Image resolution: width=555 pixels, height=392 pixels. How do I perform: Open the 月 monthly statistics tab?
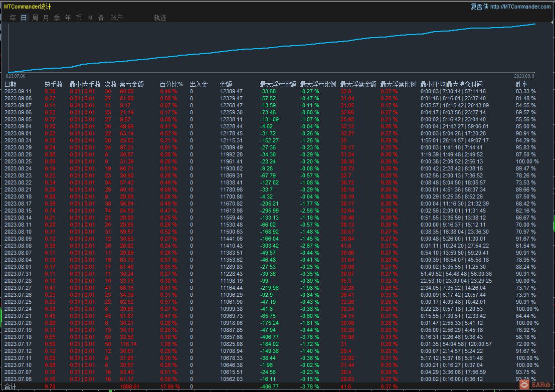(46, 18)
